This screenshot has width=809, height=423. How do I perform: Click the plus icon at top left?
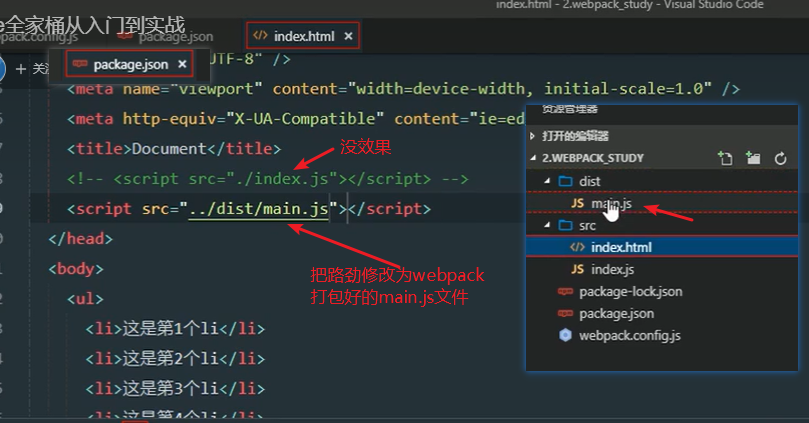21,69
